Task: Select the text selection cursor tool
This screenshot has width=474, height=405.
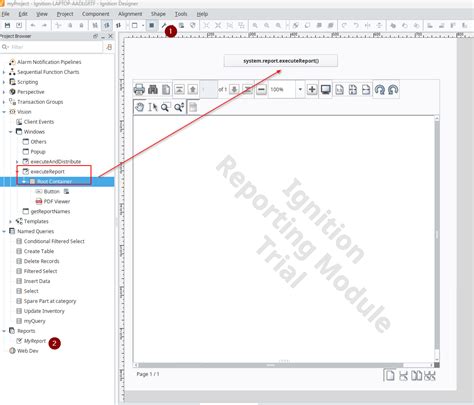Action: [x=153, y=107]
